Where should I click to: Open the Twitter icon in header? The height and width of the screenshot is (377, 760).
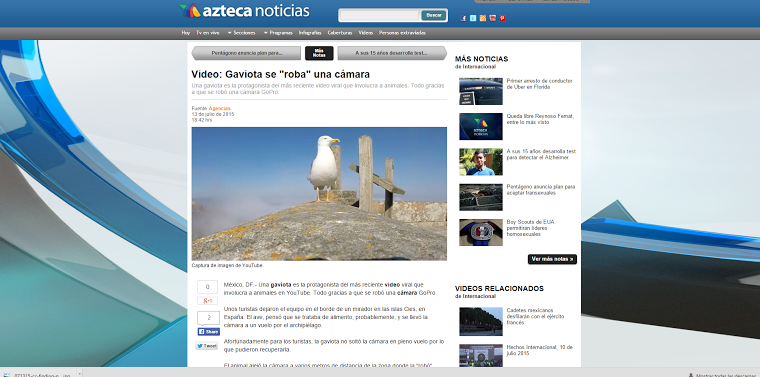(x=473, y=18)
